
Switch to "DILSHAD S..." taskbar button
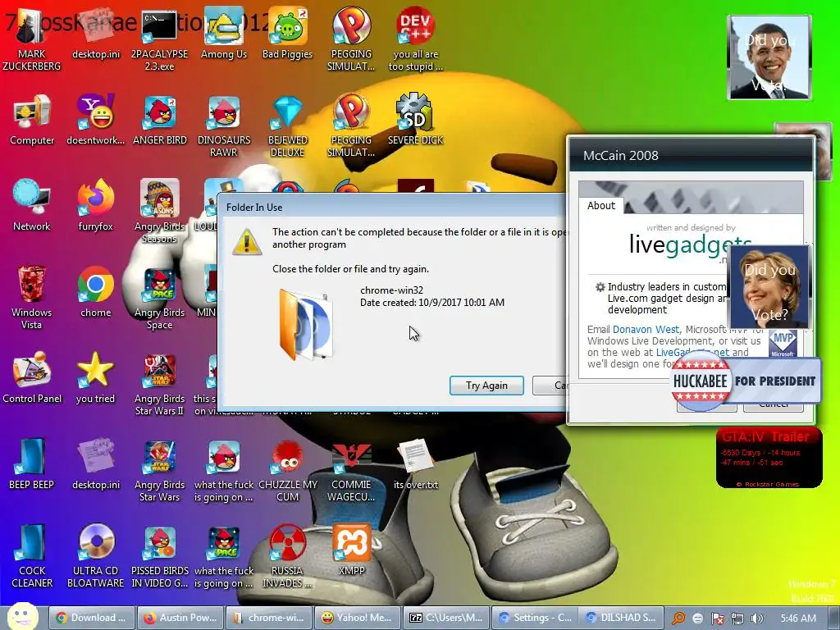(622, 618)
